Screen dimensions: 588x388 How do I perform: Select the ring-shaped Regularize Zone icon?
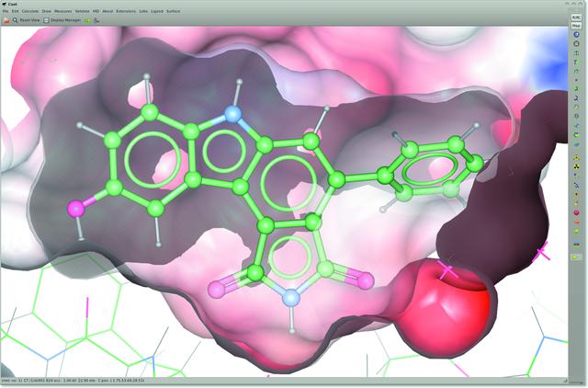tap(576, 44)
